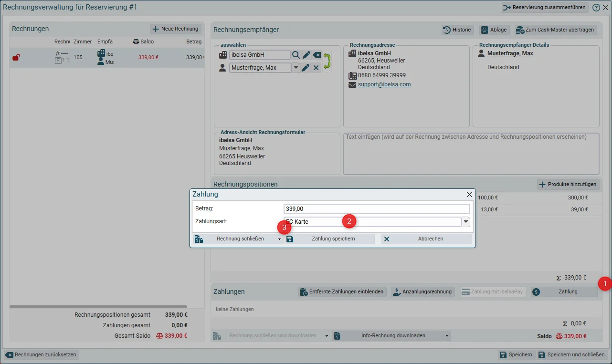Viewport: 612px width, 364px height.
Task: Click the Rechnungen list horizontal scrollbar
Action: (x=98, y=307)
